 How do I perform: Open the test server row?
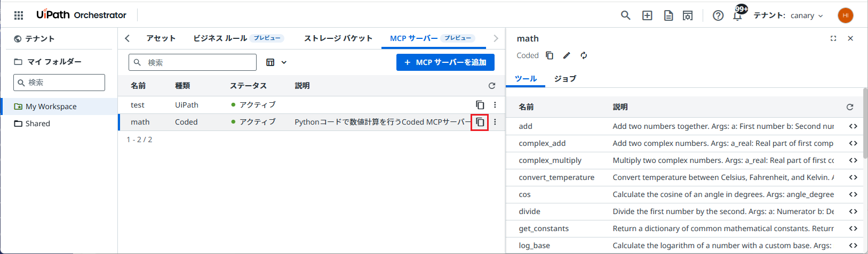point(311,105)
